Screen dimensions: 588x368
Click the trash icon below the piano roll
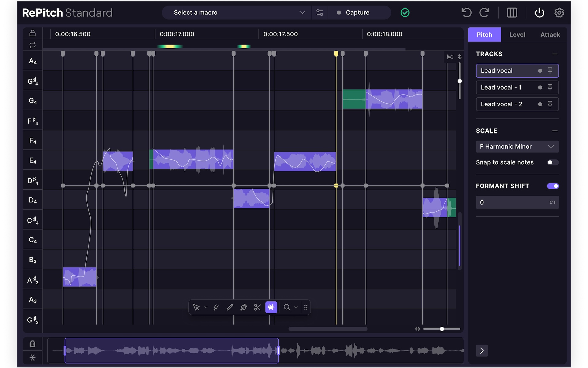point(32,343)
